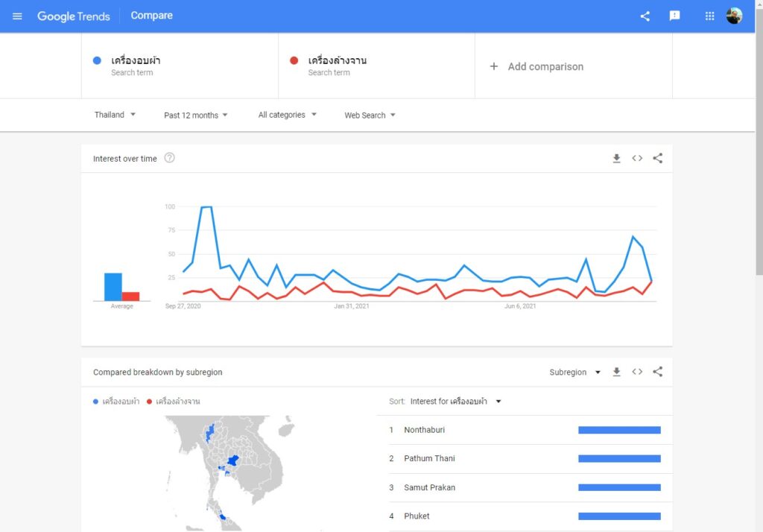Open the hamburger main menu
763x532 pixels.
point(17,16)
